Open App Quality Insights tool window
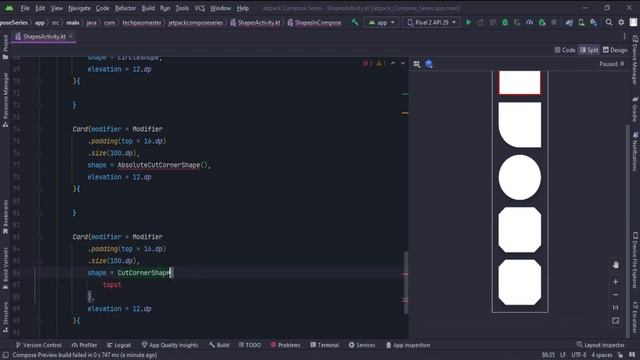Screen dimensions: 640x360 pos(170,345)
